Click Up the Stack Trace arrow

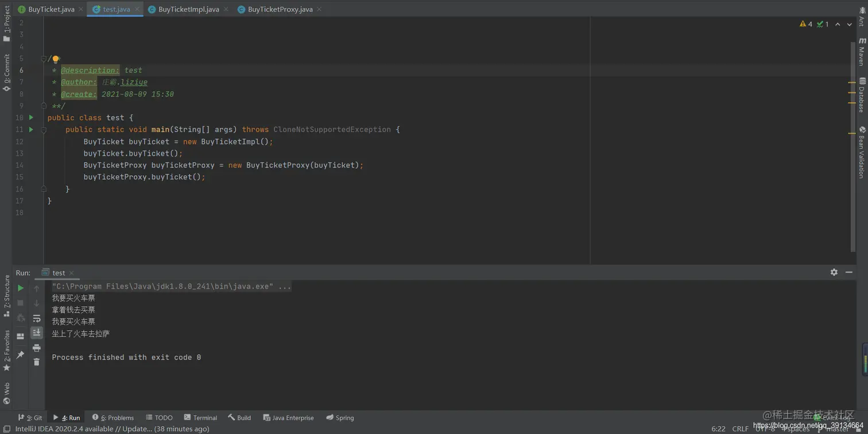(x=37, y=288)
